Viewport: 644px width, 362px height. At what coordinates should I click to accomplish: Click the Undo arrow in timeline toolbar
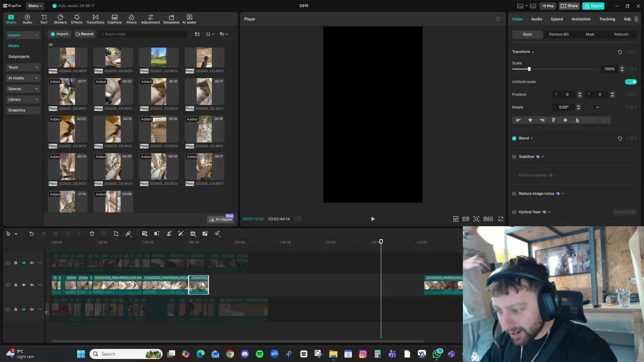click(x=31, y=234)
